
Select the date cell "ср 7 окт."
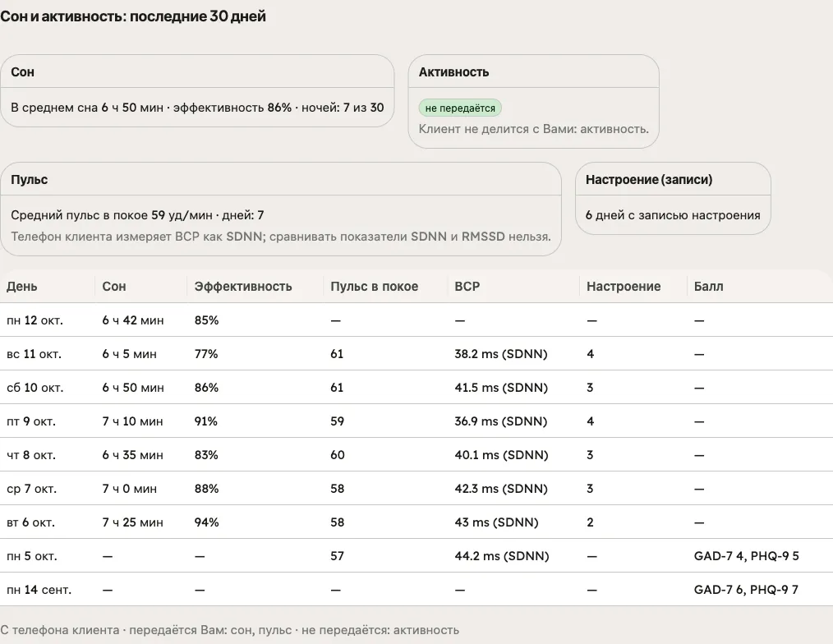click(31, 489)
